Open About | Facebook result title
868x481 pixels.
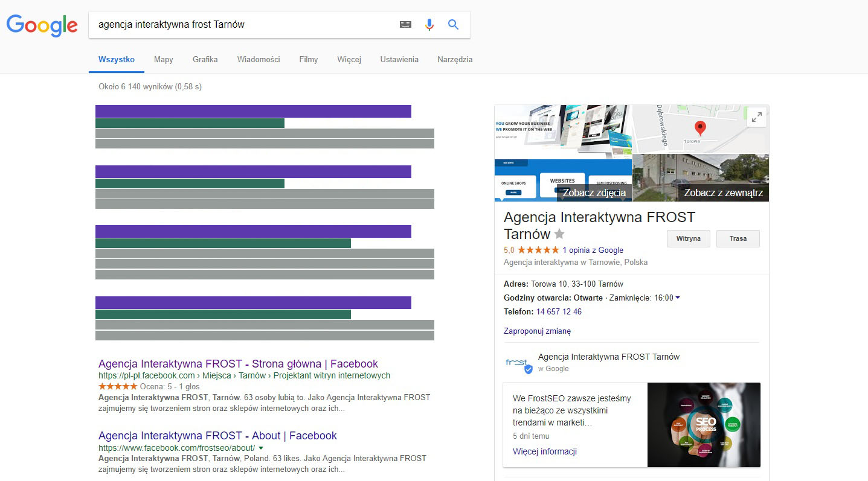pyautogui.click(x=217, y=436)
